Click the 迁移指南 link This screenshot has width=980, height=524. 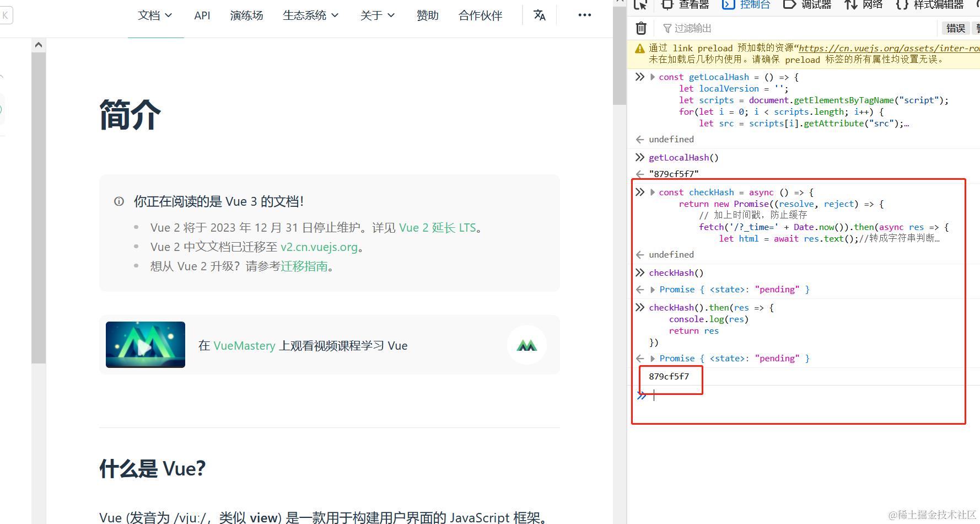click(305, 266)
